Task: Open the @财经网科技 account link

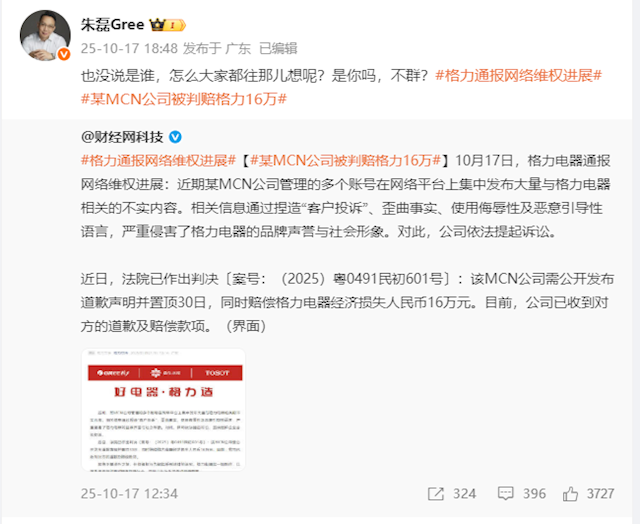Action: pyautogui.click(x=122, y=137)
